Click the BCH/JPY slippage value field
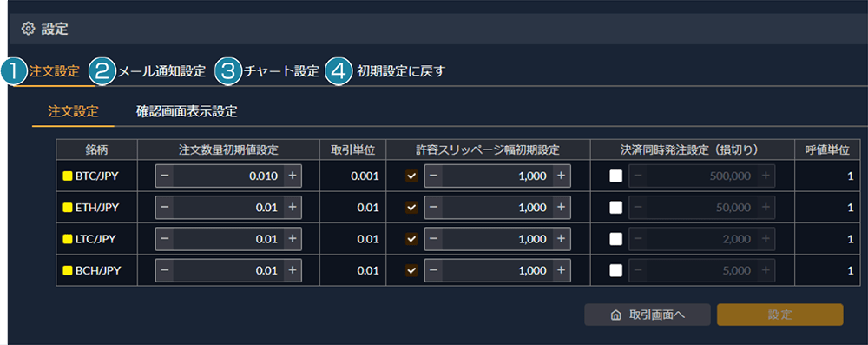 click(x=496, y=270)
